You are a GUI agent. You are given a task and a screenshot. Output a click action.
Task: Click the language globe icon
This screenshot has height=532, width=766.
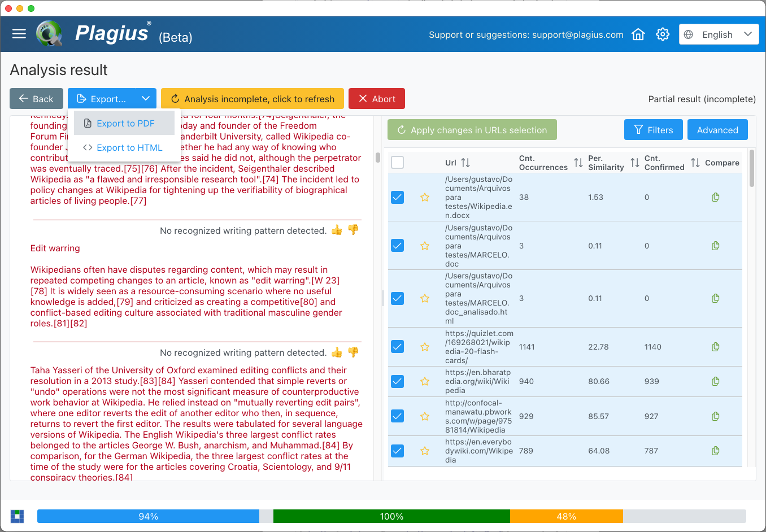point(688,34)
